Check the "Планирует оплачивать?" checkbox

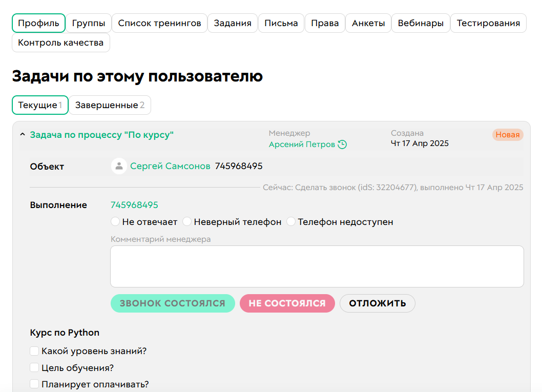pos(34,383)
